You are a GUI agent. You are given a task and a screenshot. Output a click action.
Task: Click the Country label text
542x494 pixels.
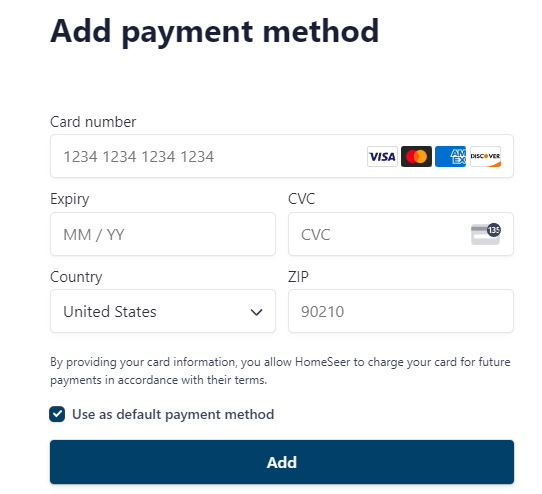click(x=76, y=277)
